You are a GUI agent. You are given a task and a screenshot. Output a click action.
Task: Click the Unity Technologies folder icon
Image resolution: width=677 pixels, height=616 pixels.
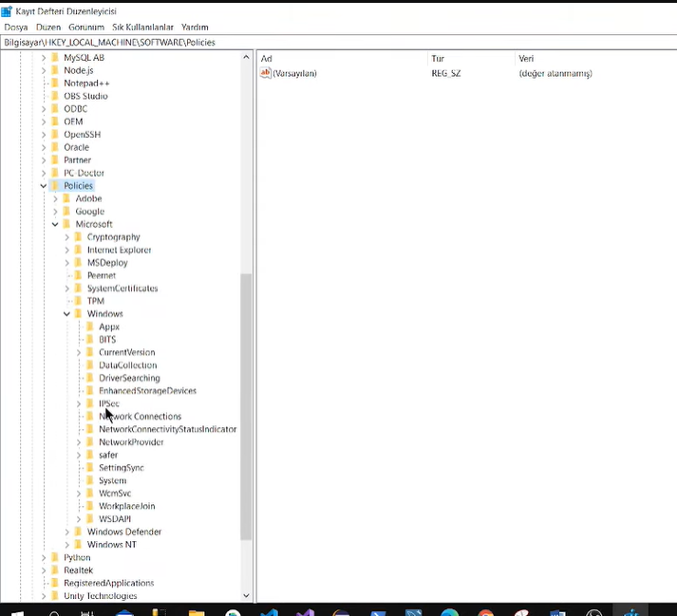click(55, 596)
